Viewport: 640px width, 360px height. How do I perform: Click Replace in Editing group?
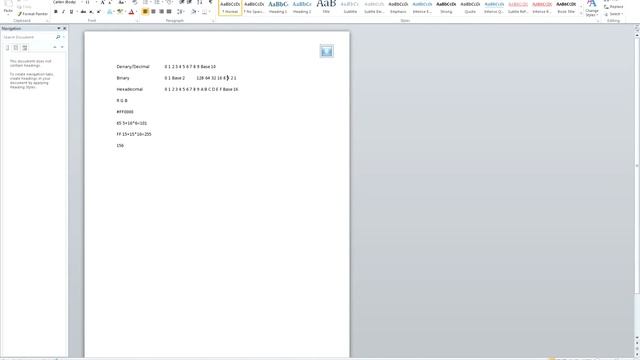coord(613,7)
